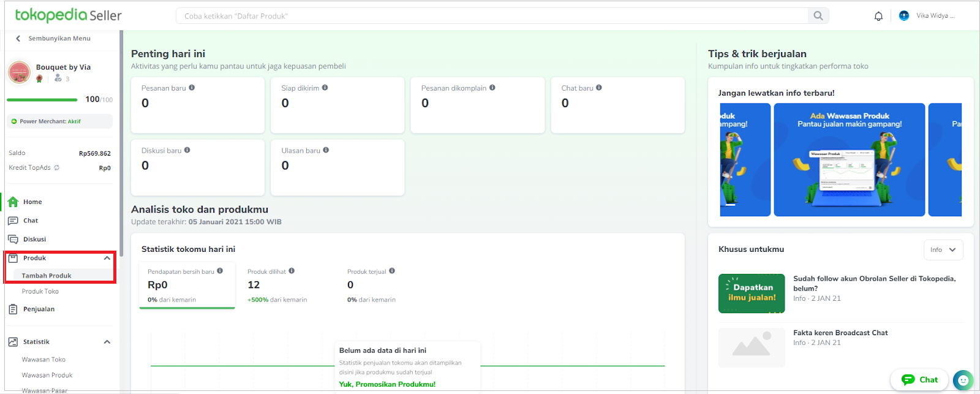This screenshot has height=394, width=980.
Task: Click the Broadcast Chat placeholder thumbnail
Action: 752,347
